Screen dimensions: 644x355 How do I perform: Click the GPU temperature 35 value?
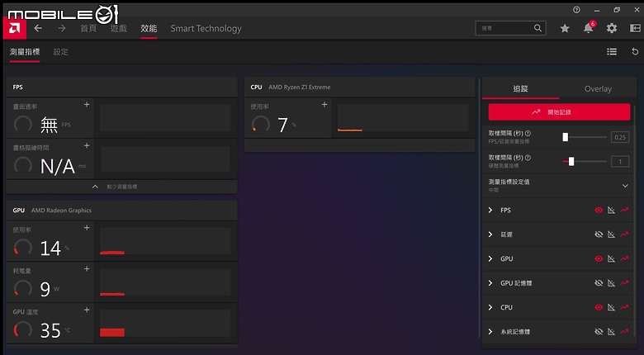coord(50,330)
